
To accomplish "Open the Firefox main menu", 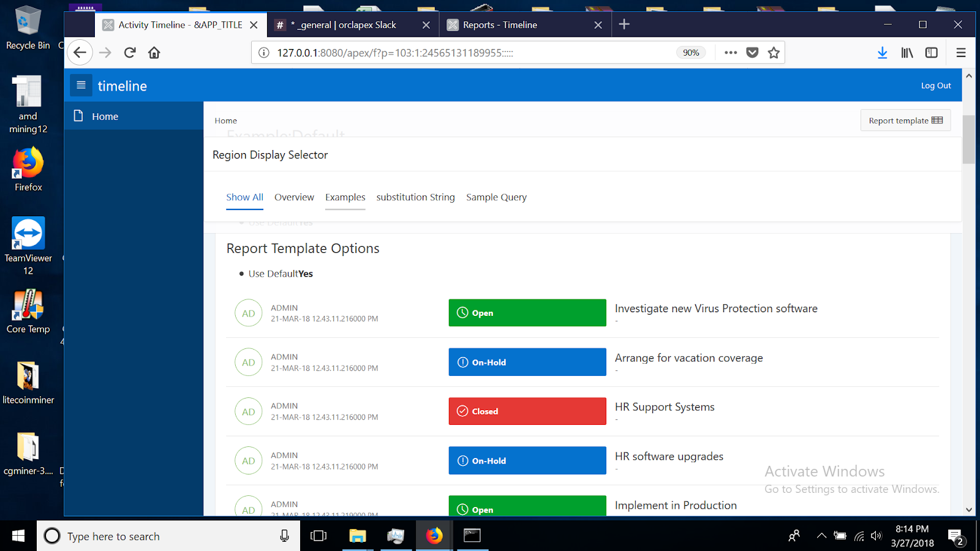I will click(960, 53).
